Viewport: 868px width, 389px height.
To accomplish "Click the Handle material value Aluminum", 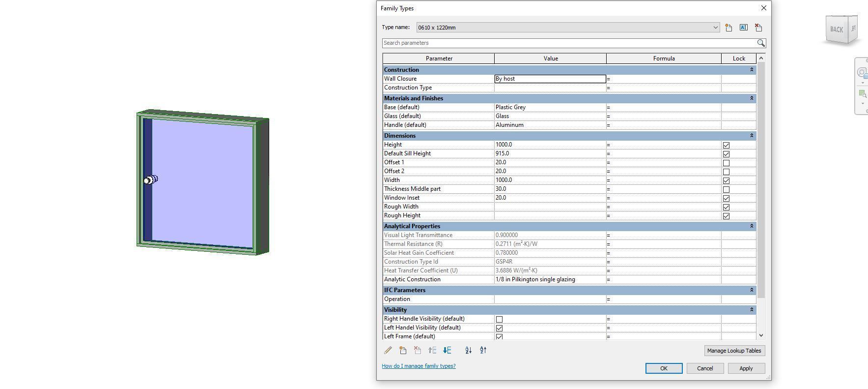I will point(550,125).
